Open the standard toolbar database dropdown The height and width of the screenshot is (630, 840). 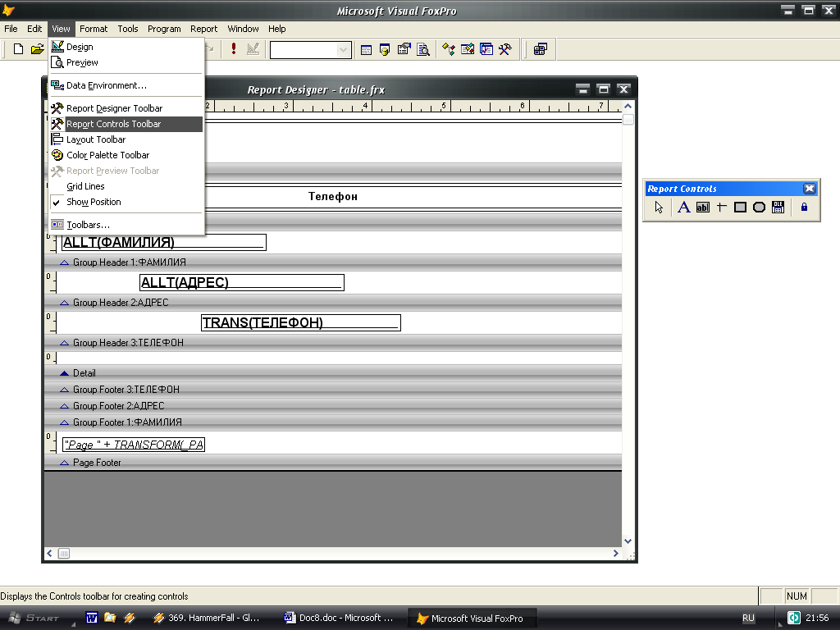coord(344,50)
